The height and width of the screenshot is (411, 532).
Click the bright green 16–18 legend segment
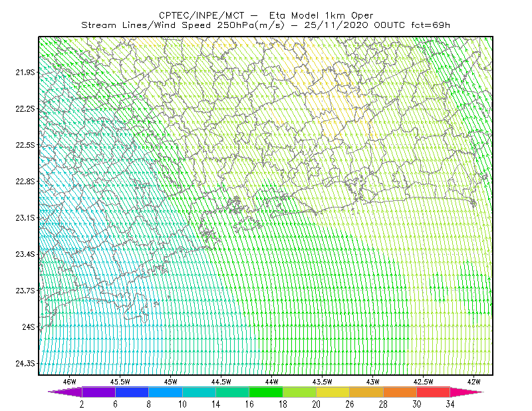pyautogui.click(x=266, y=392)
